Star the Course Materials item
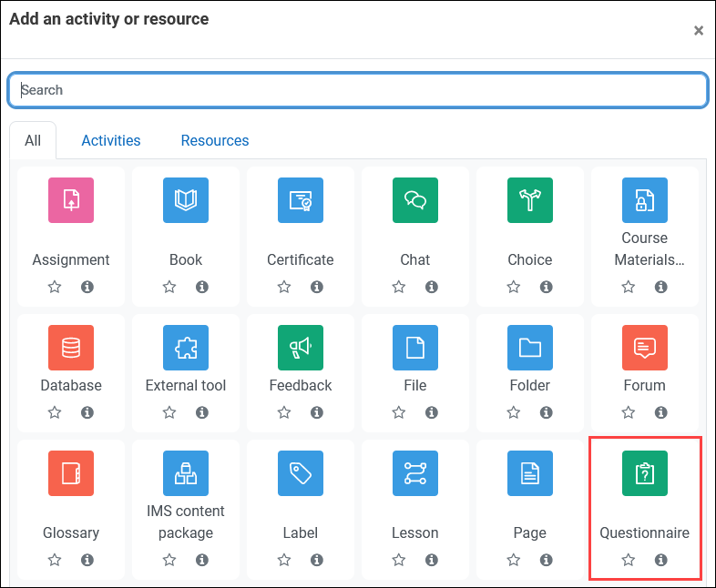The width and height of the screenshot is (716, 588). coord(629,287)
